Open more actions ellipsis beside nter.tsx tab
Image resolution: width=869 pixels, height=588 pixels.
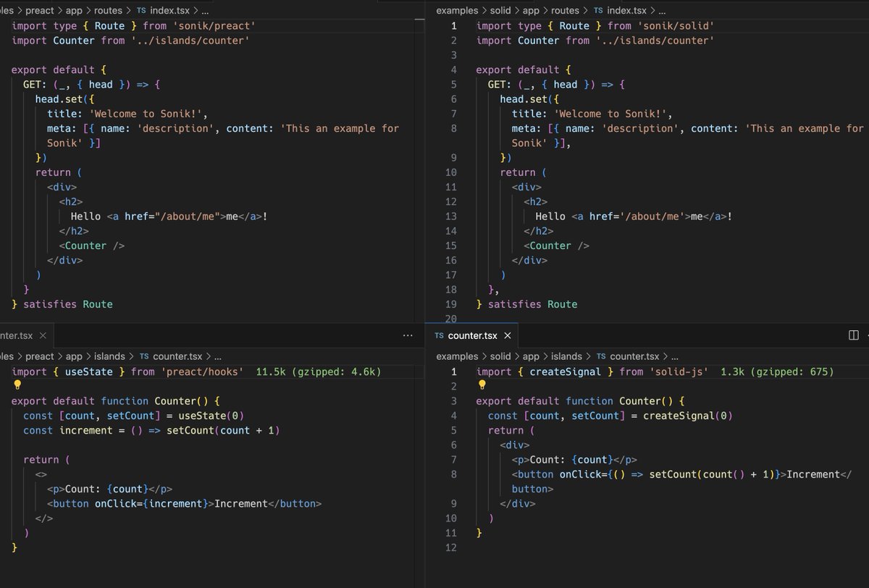[x=408, y=335]
